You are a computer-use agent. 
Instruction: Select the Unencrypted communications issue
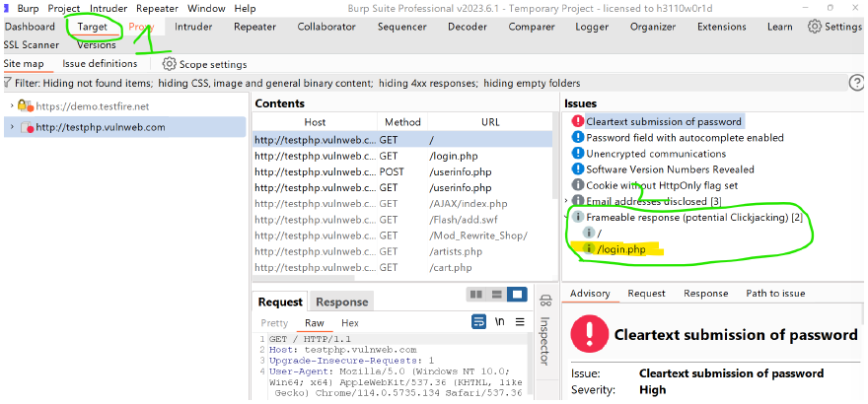tap(656, 153)
